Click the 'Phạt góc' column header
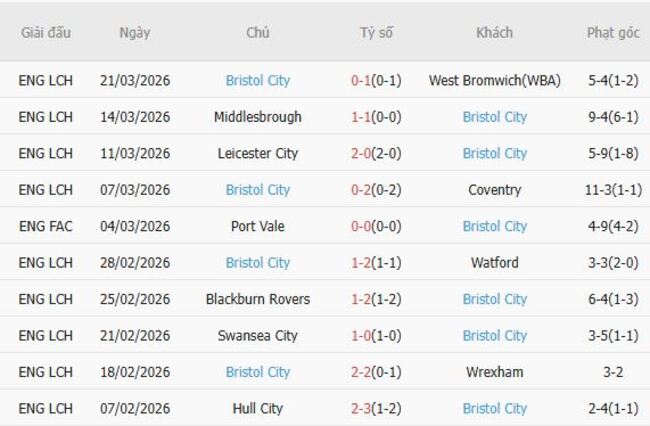650x426 pixels. point(613,32)
